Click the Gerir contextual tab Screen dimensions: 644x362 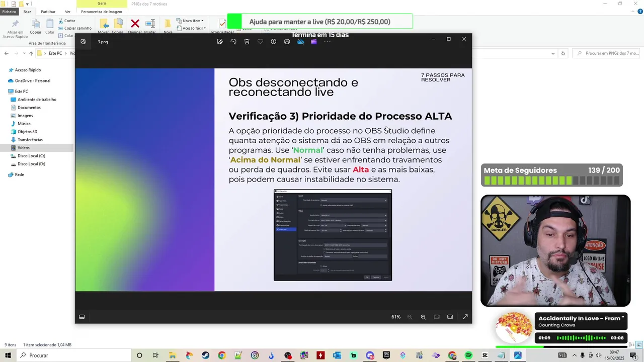point(102,4)
